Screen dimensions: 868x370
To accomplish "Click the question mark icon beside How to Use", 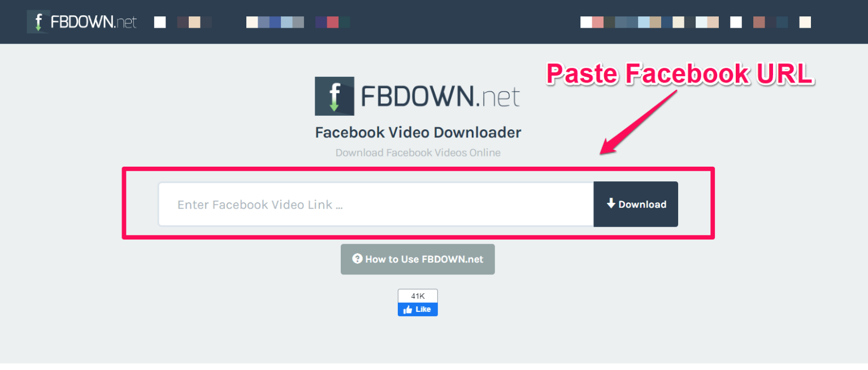I will pyautogui.click(x=357, y=259).
